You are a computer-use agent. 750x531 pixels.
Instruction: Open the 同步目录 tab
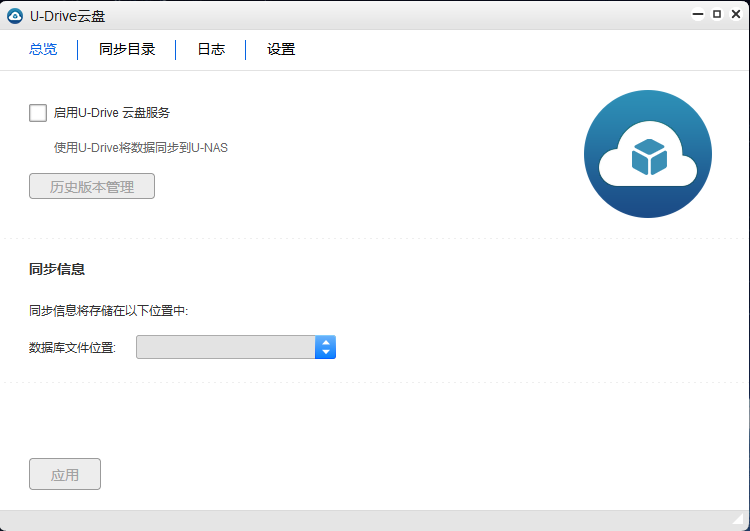pos(127,49)
